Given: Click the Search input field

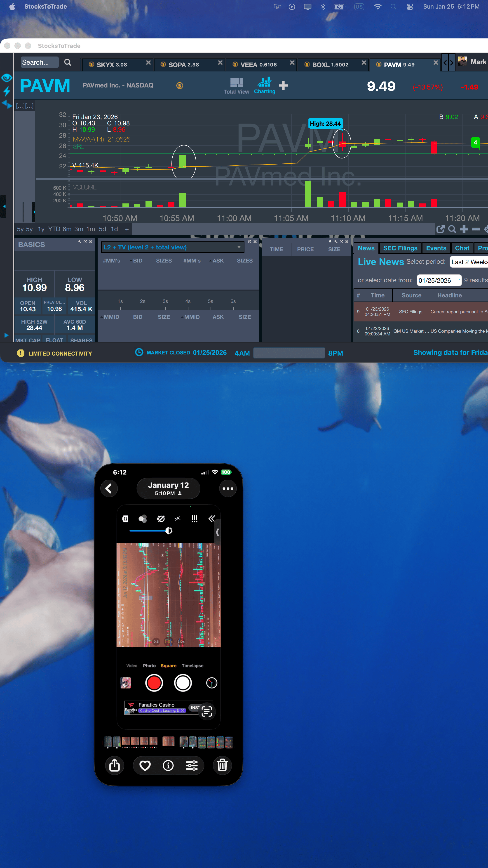Looking at the screenshot, I should pyautogui.click(x=39, y=62).
